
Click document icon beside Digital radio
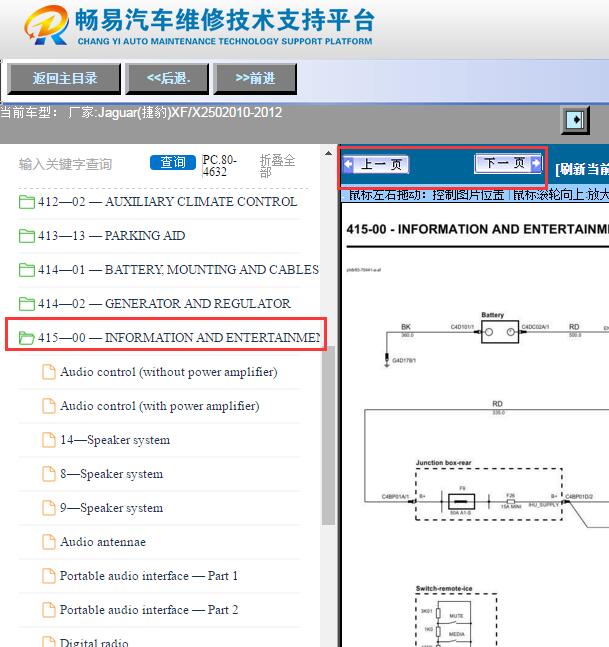pyautogui.click(x=49, y=642)
